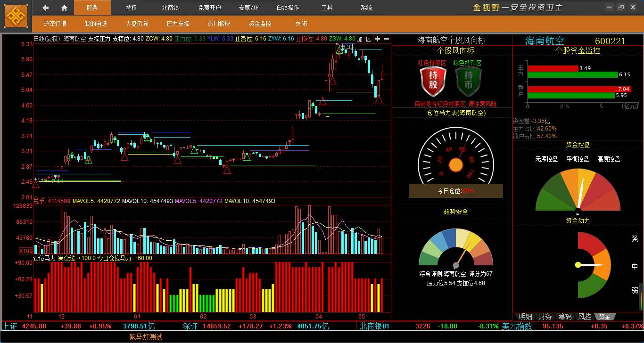This screenshot has width=644, height=343.
Task: Click the 加 button on chart header
Action: pyautogui.click(x=360, y=39)
